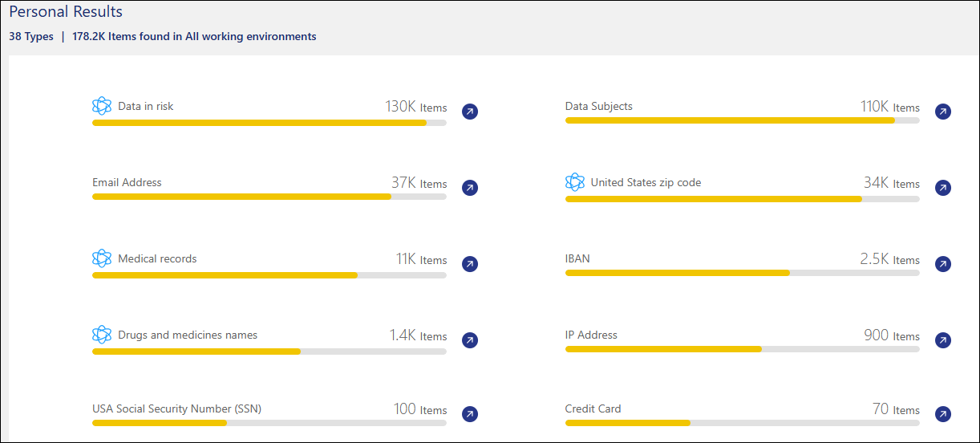
Task: Open United States zip code results arrow
Action: click(943, 188)
